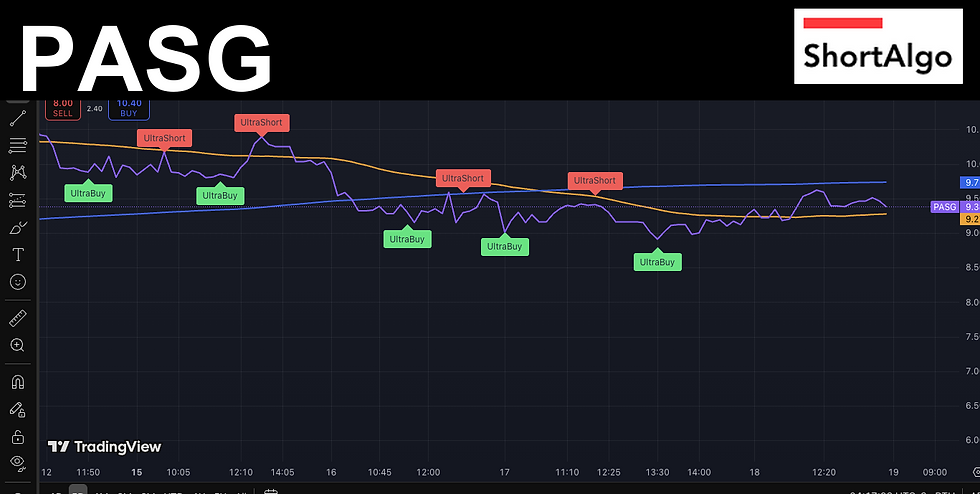Click the 10:05 time axis label
980x494 pixels.
[178, 472]
